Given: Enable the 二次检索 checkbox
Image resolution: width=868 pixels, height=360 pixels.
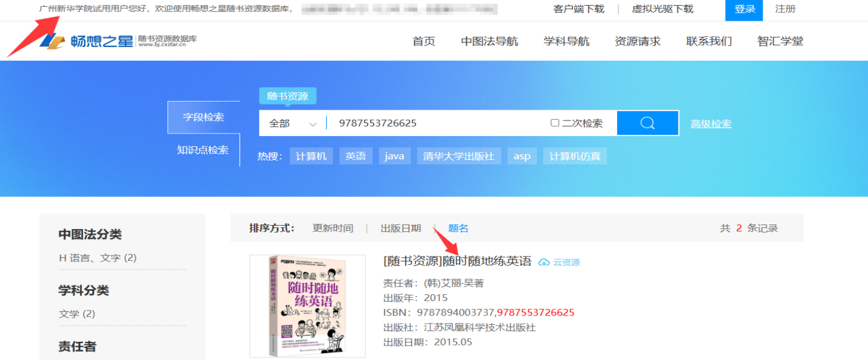Looking at the screenshot, I should (554, 123).
